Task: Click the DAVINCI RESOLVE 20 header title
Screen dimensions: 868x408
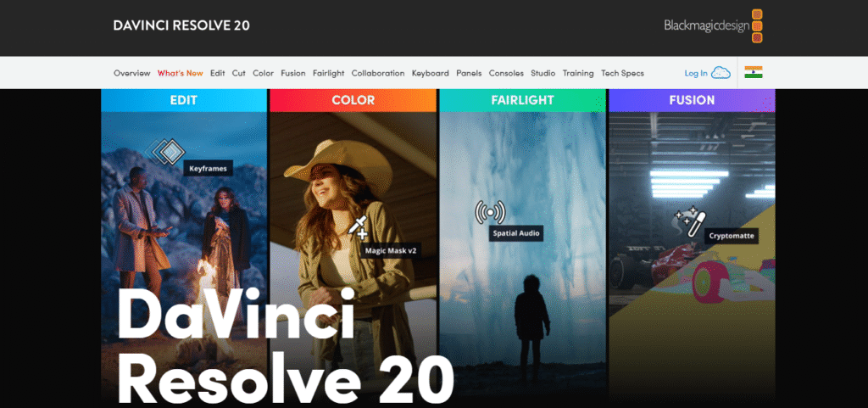Action: click(x=181, y=25)
